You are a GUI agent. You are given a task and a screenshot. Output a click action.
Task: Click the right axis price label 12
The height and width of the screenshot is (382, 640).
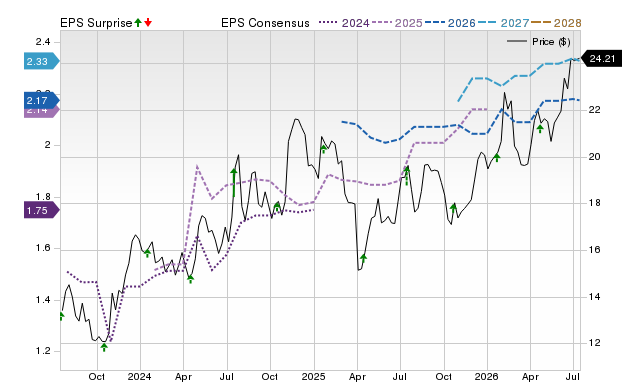pyautogui.click(x=594, y=343)
